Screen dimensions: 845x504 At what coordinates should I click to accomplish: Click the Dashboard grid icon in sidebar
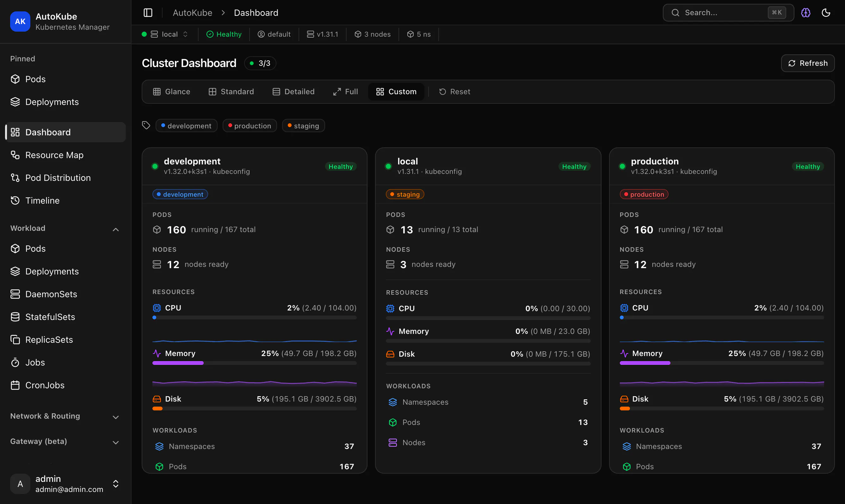point(15,132)
